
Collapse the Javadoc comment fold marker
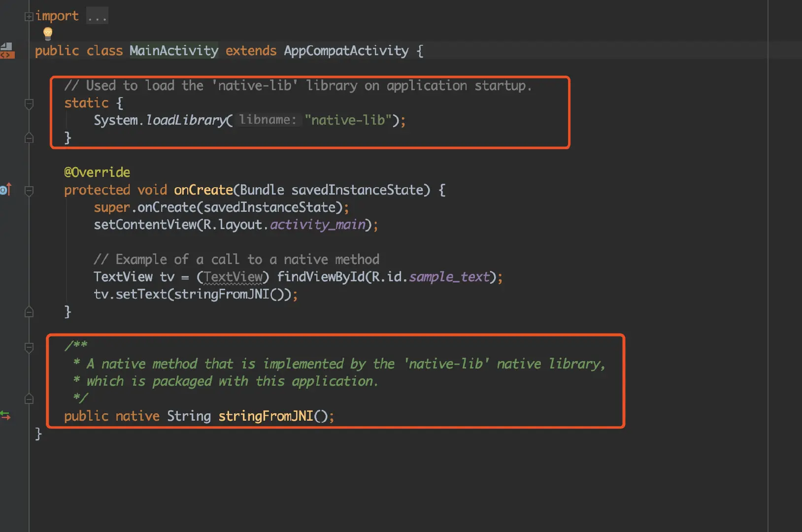click(29, 347)
